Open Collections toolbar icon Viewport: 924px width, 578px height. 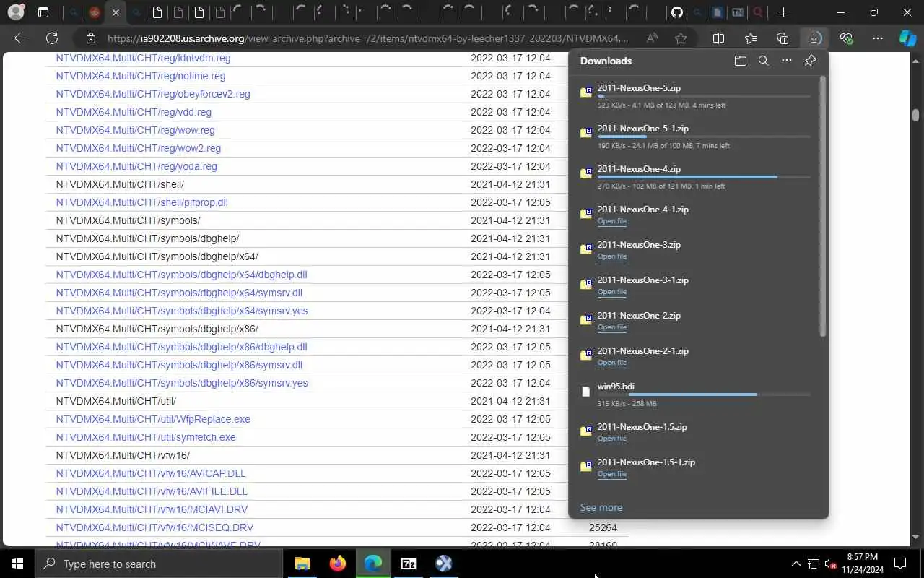(x=783, y=38)
